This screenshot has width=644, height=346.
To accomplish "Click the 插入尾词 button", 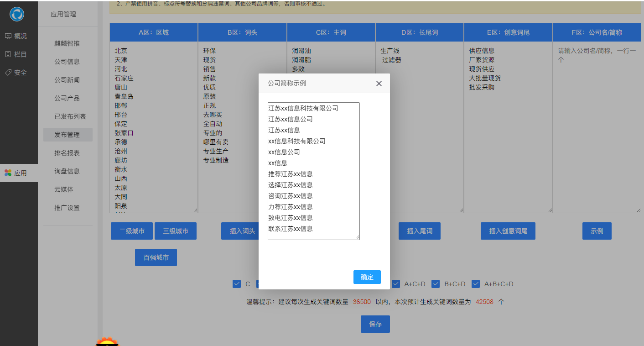I will click(420, 231).
